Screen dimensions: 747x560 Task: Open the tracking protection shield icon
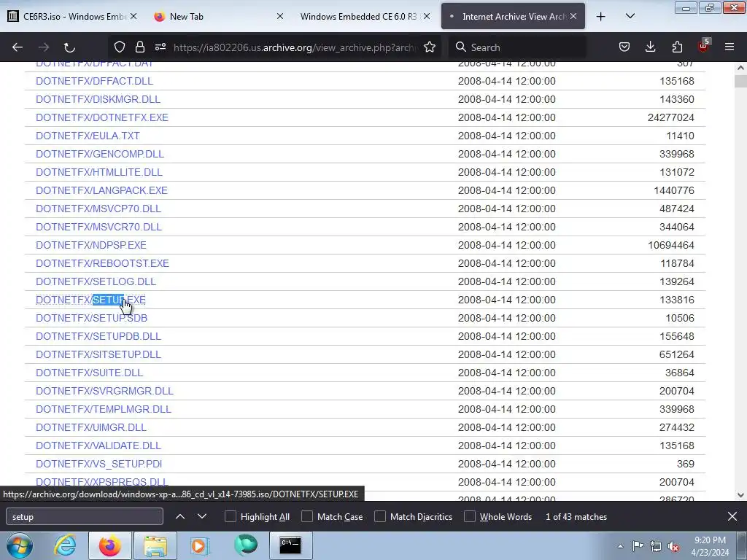120,47
